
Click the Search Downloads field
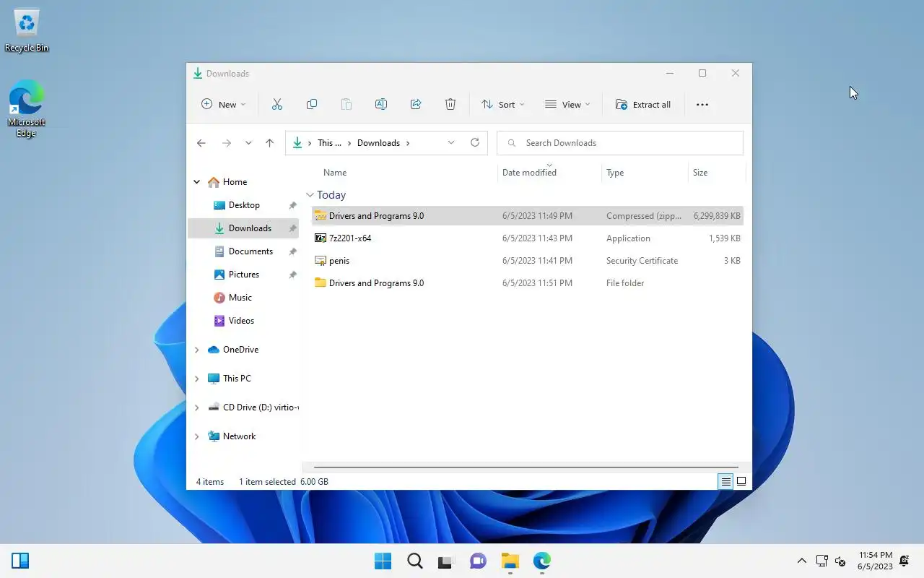click(620, 143)
